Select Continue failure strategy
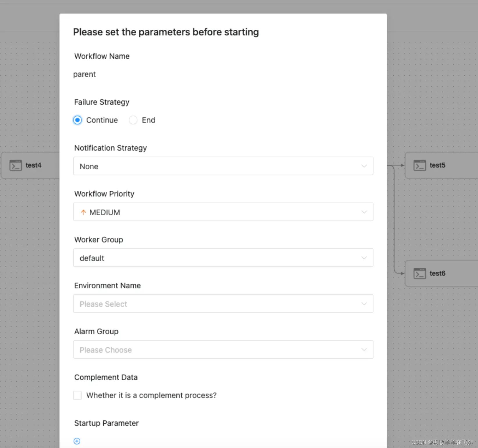The width and height of the screenshot is (478, 448). 77,120
